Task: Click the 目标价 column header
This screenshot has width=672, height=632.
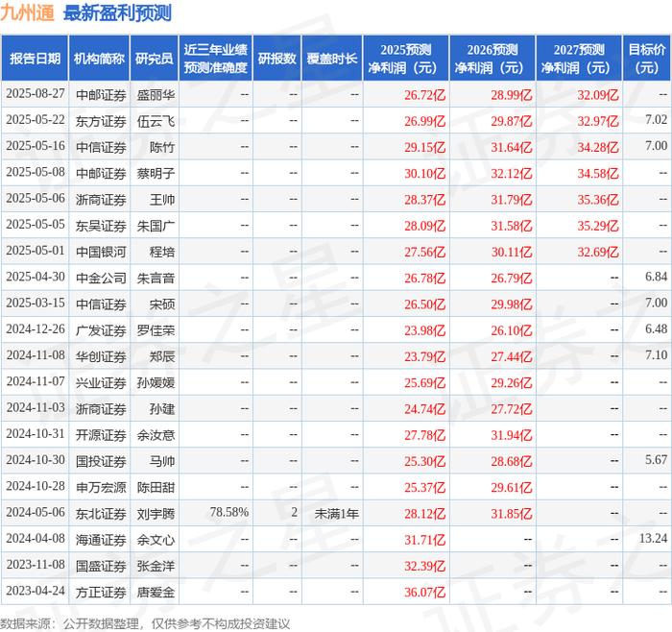Action: click(x=647, y=59)
